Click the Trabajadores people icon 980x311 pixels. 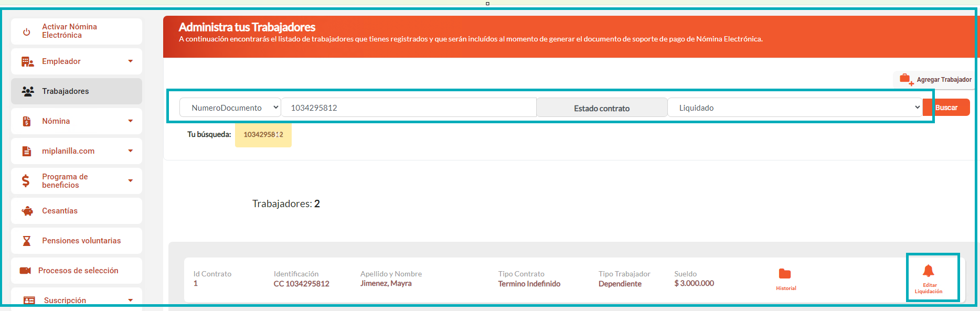[28, 91]
